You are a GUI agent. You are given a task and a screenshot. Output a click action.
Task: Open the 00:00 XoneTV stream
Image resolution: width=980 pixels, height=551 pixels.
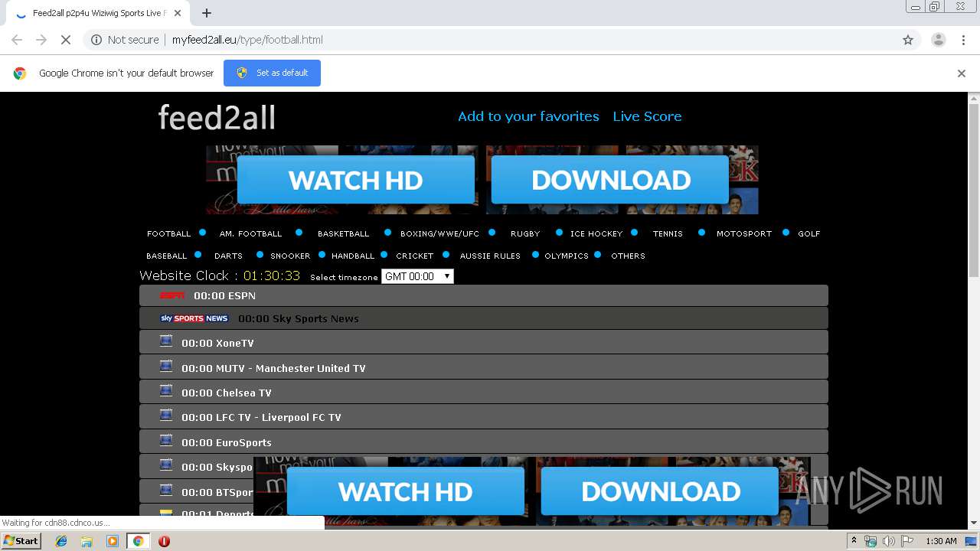point(484,343)
